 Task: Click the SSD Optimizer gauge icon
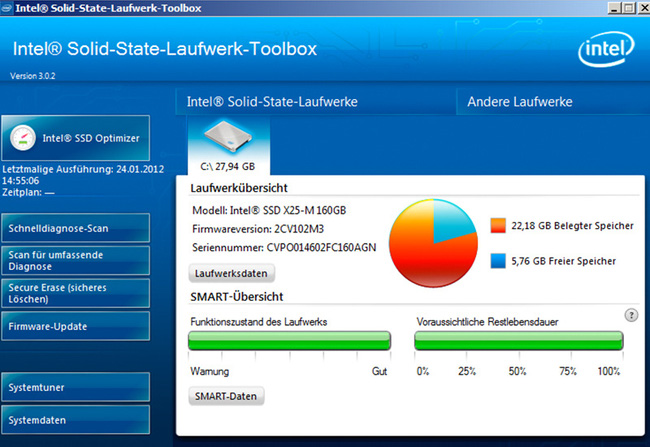(23, 138)
